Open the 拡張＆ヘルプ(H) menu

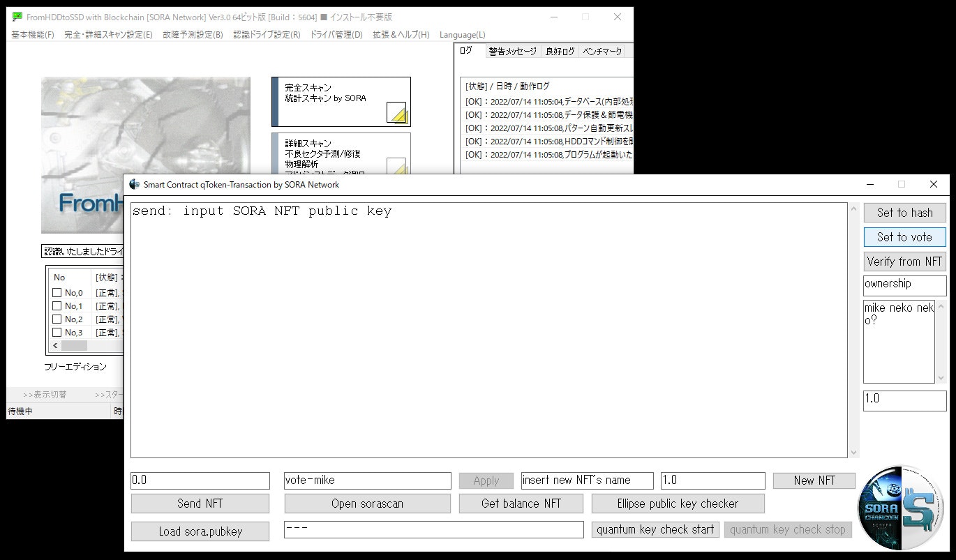tap(401, 35)
